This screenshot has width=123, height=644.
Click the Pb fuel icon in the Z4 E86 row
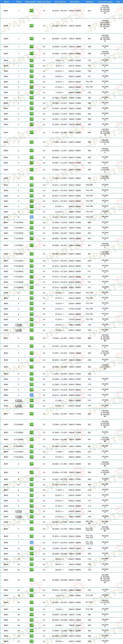click(32, 636)
